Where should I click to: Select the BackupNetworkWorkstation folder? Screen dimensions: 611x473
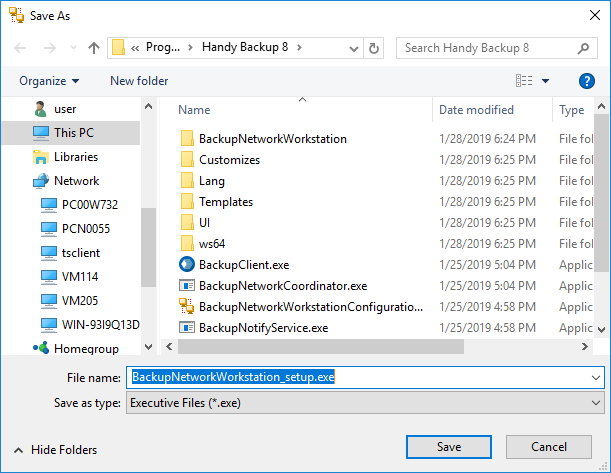(x=273, y=139)
